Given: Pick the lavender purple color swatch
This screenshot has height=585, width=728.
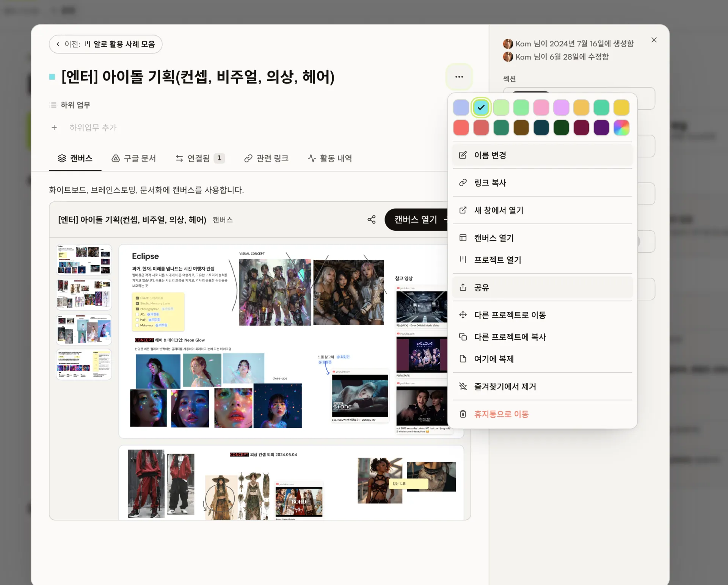Looking at the screenshot, I should (561, 107).
